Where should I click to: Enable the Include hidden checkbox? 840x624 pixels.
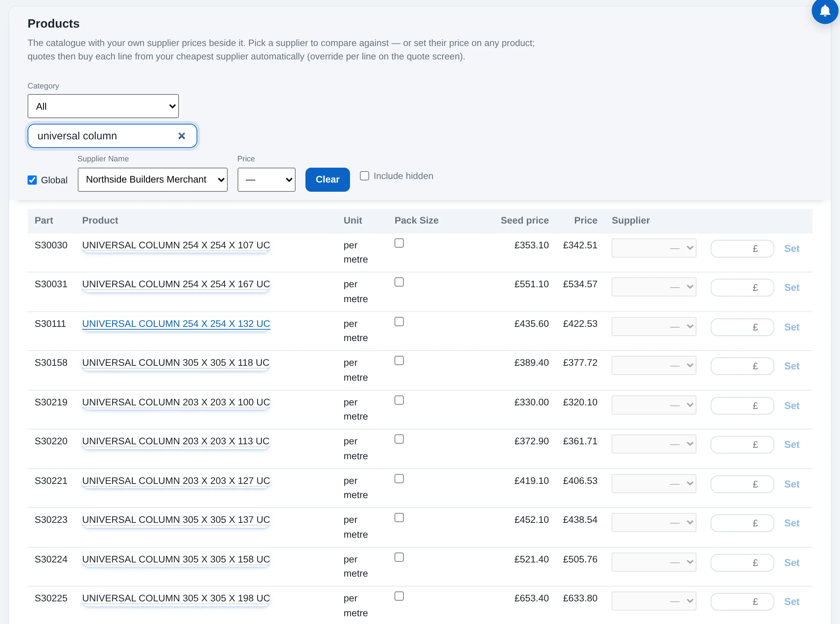click(364, 176)
